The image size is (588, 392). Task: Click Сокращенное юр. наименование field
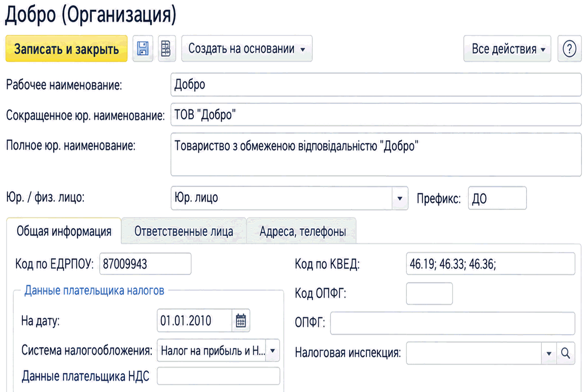[x=376, y=115]
